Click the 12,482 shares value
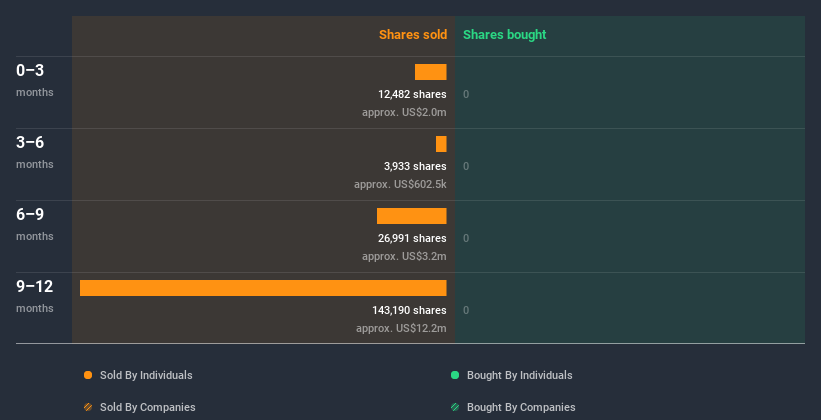The height and width of the screenshot is (420, 821). click(412, 94)
